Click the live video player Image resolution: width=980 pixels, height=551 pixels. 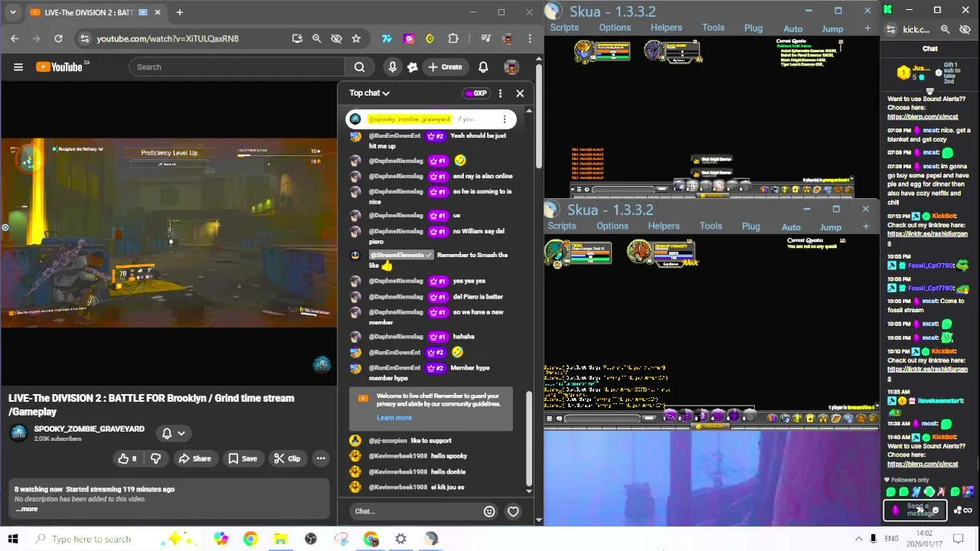point(168,233)
